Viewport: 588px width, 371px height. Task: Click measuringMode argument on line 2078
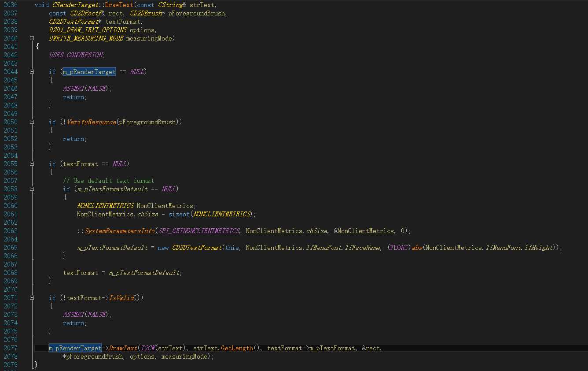(x=184, y=356)
